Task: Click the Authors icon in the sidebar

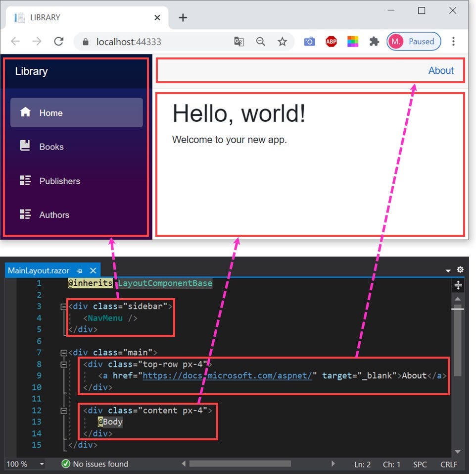Action: pyautogui.click(x=25, y=214)
